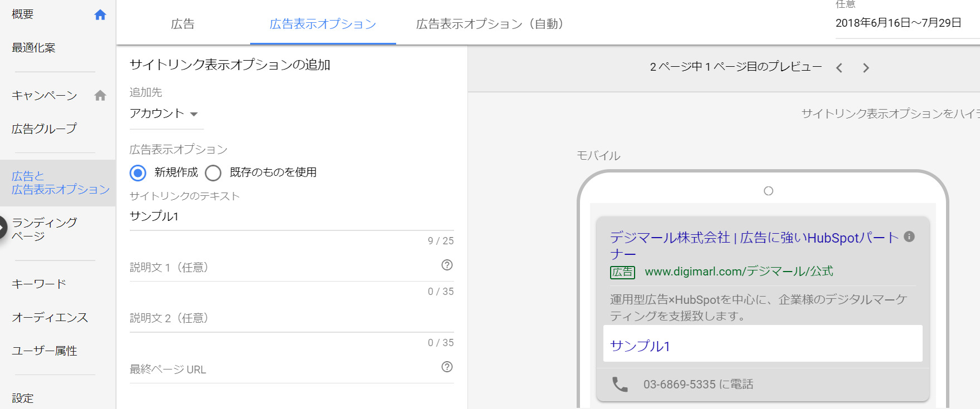Expand the collapsed sidebar arrow button
Image resolution: width=980 pixels, height=409 pixels.
pos(3,228)
